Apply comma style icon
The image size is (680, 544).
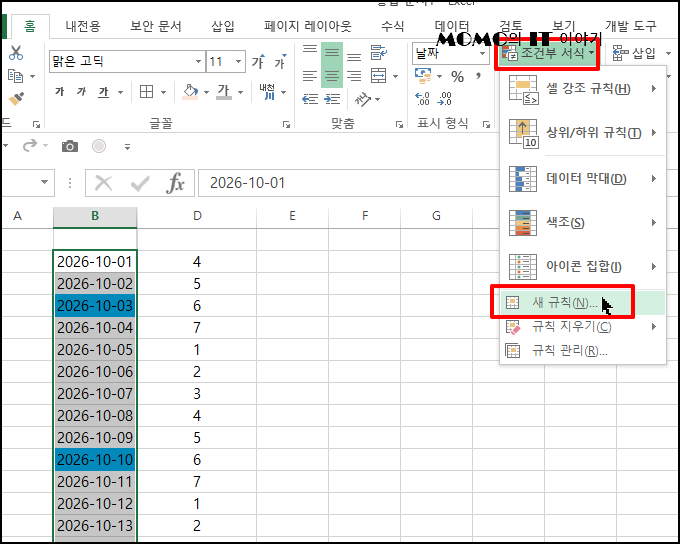(478, 77)
